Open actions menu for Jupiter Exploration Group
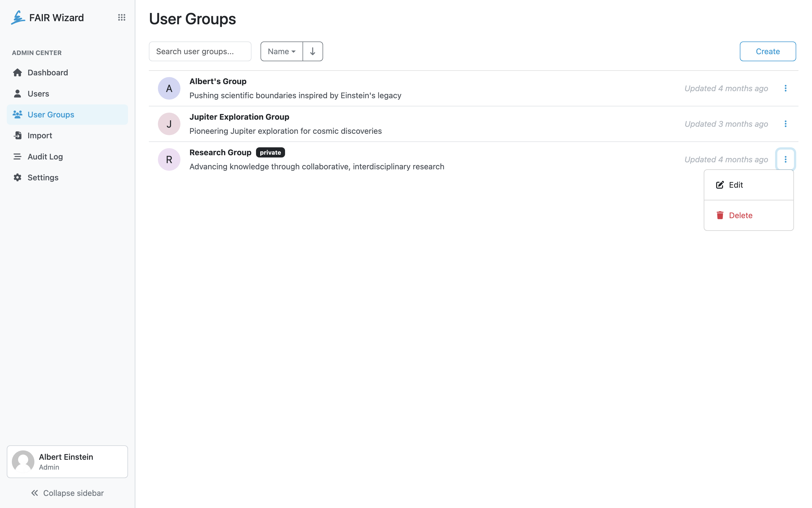Viewport: 812px width, 508px height. [x=785, y=124]
